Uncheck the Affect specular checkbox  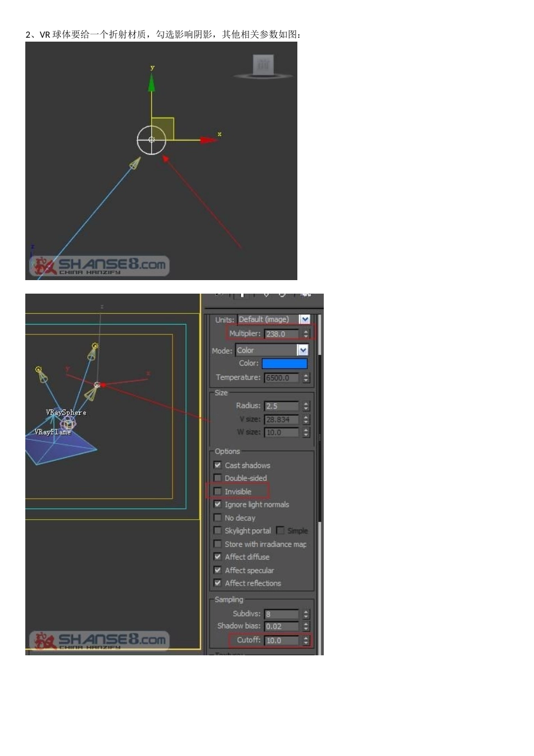(x=218, y=570)
